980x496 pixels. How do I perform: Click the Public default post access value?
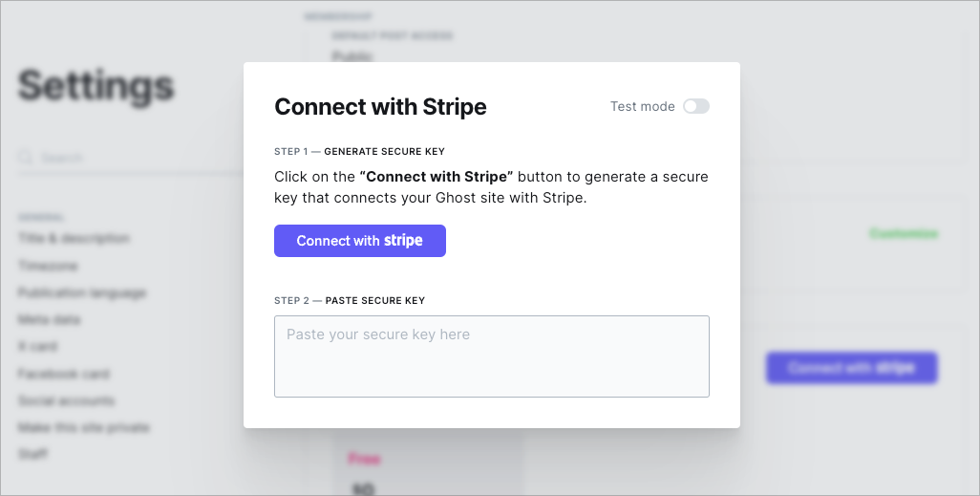tap(352, 56)
